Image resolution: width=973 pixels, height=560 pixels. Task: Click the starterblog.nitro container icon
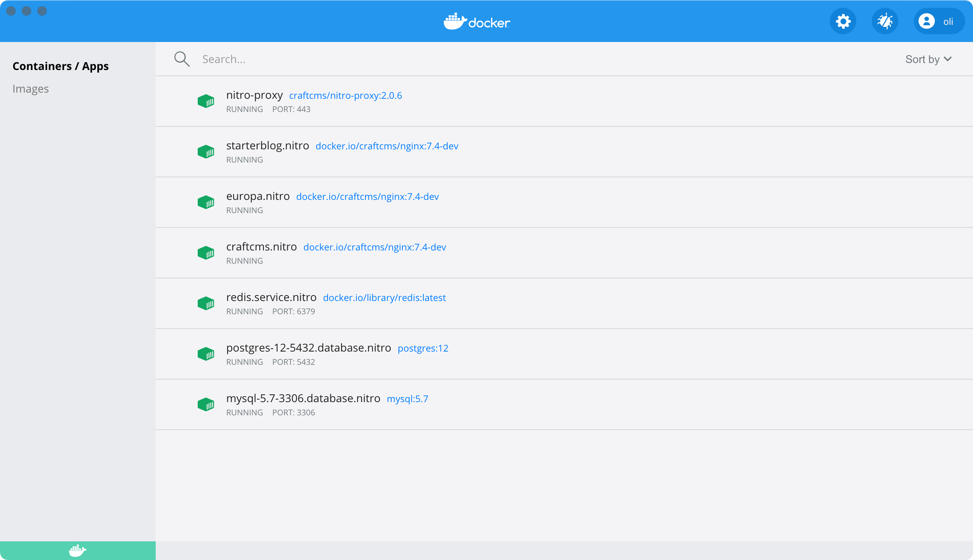(206, 152)
